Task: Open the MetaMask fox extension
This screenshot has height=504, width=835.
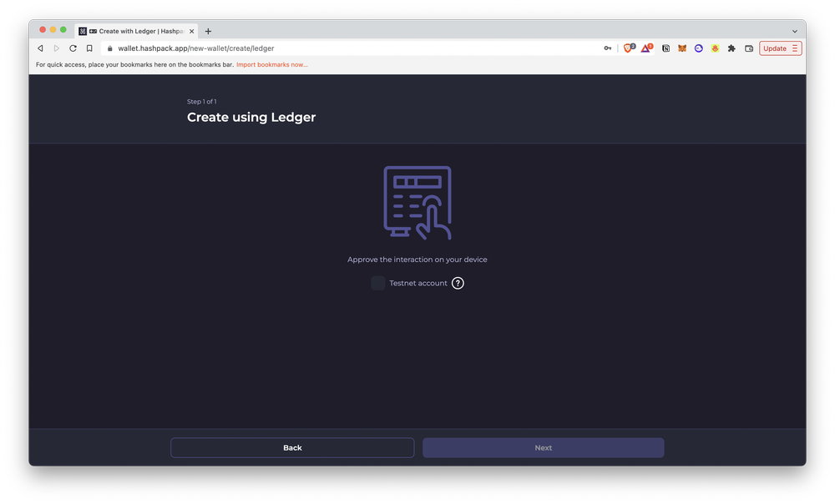Action: (682, 48)
